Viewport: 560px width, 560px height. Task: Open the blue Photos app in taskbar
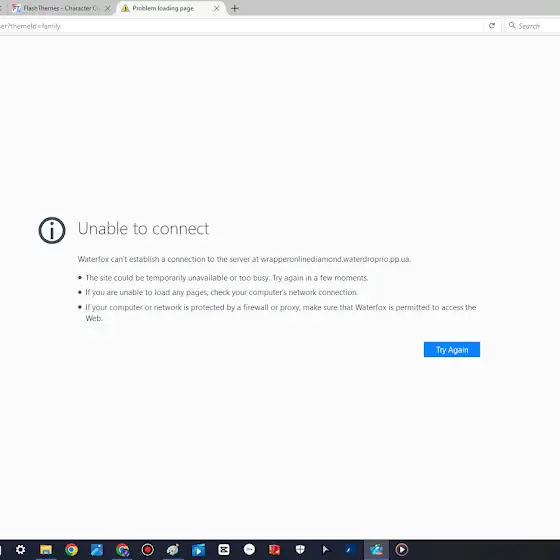(97, 550)
